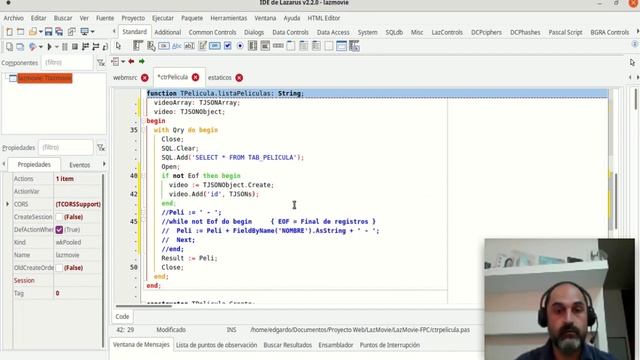
Task: Click the Componentes filter input field
Action: [67, 62]
